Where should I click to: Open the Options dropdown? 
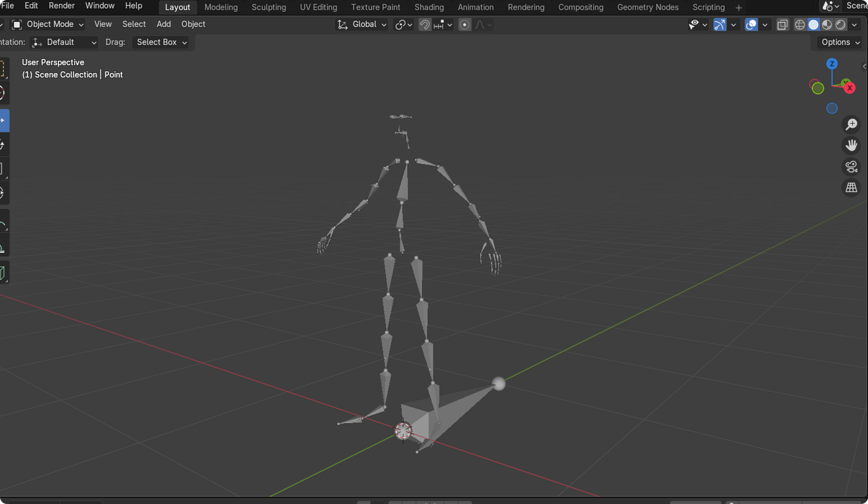840,42
